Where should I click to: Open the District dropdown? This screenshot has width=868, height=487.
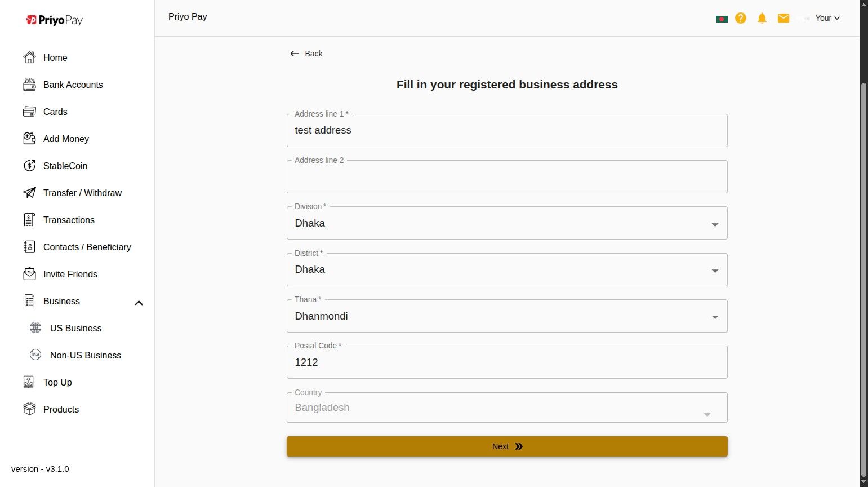tap(715, 271)
